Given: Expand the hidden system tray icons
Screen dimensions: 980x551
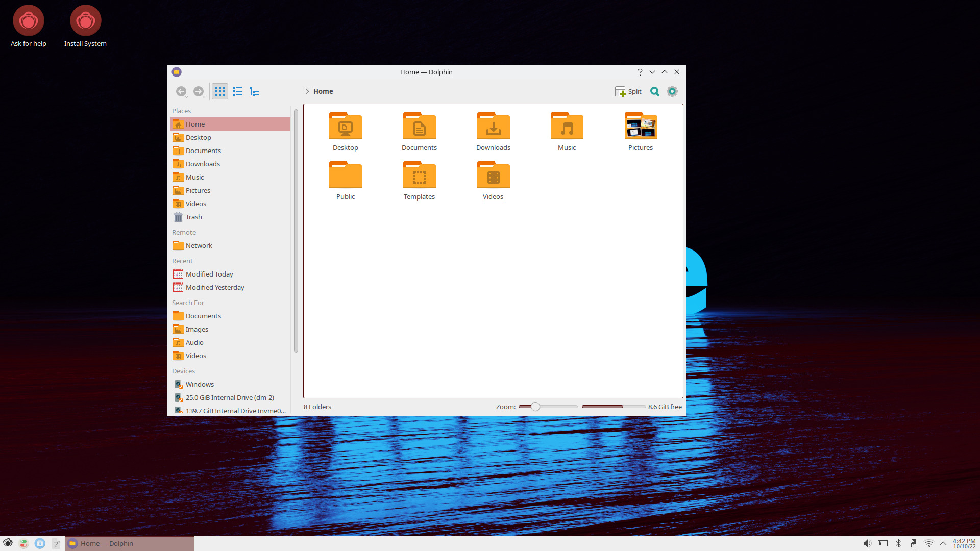Looking at the screenshot, I should point(944,543).
